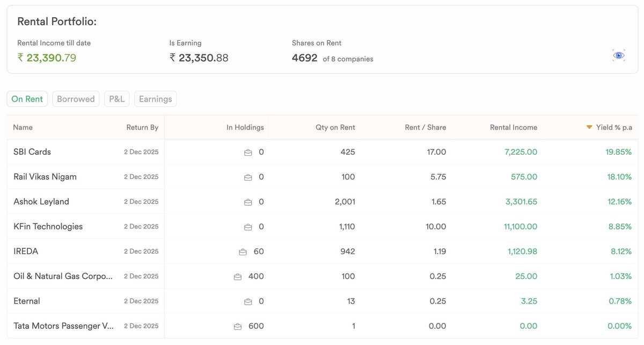This screenshot has height=345, width=644.
Task: Select the On Rent tab
Action: (27, 99)
